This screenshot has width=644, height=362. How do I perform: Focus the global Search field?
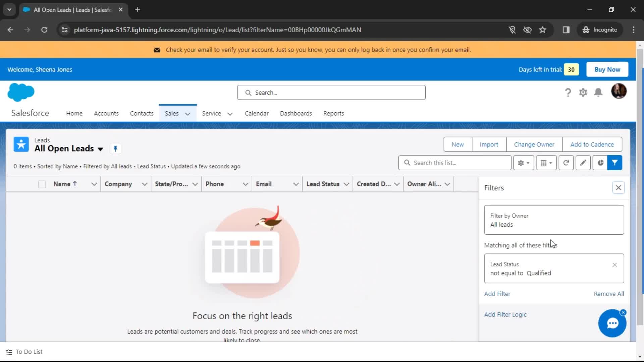pyautogui.click(x=331, y=93)
